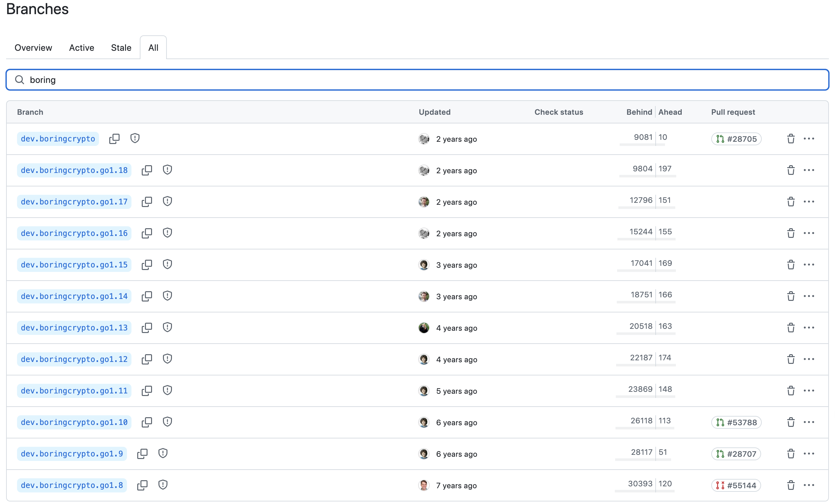Open pull request #53788

click(x=736, y=422)
